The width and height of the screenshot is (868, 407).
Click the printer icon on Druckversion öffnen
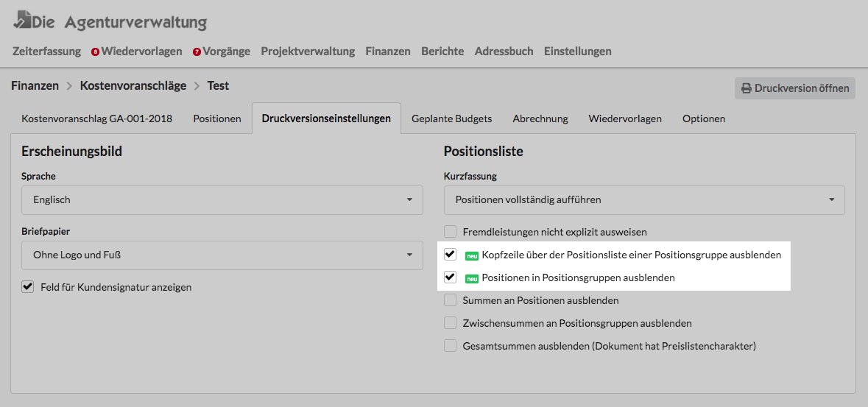[747, 88]
